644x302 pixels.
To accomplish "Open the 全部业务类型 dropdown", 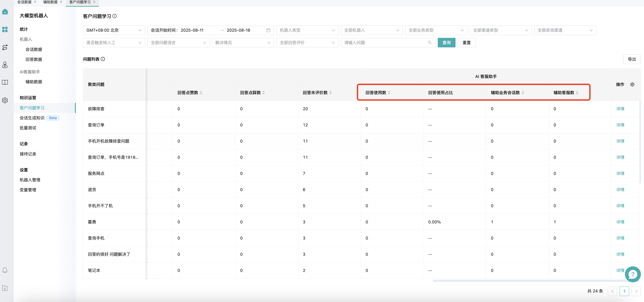I will pyautogui.click(x=436, y=30).
